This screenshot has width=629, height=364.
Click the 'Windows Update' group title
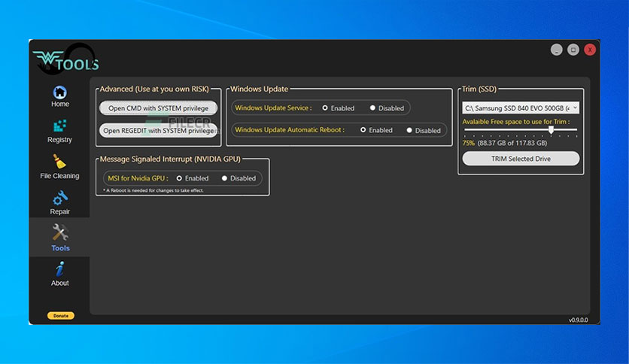click(x=259, y=89)
